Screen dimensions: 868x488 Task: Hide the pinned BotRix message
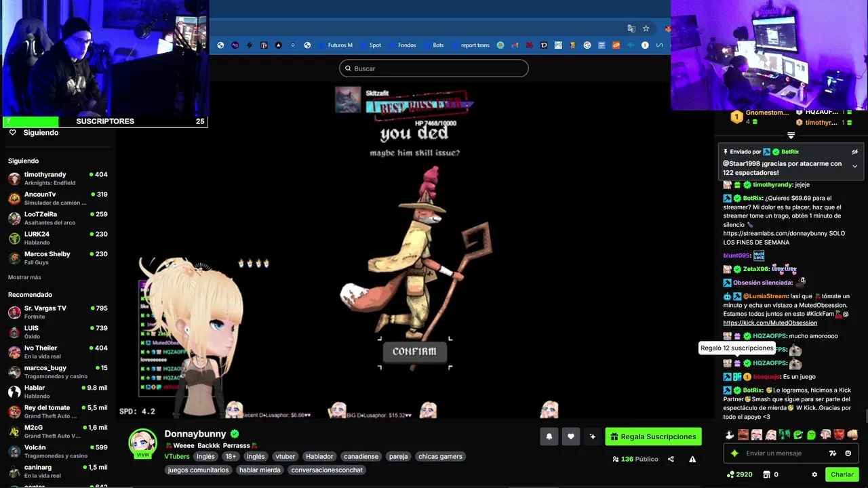click(854, 152)
